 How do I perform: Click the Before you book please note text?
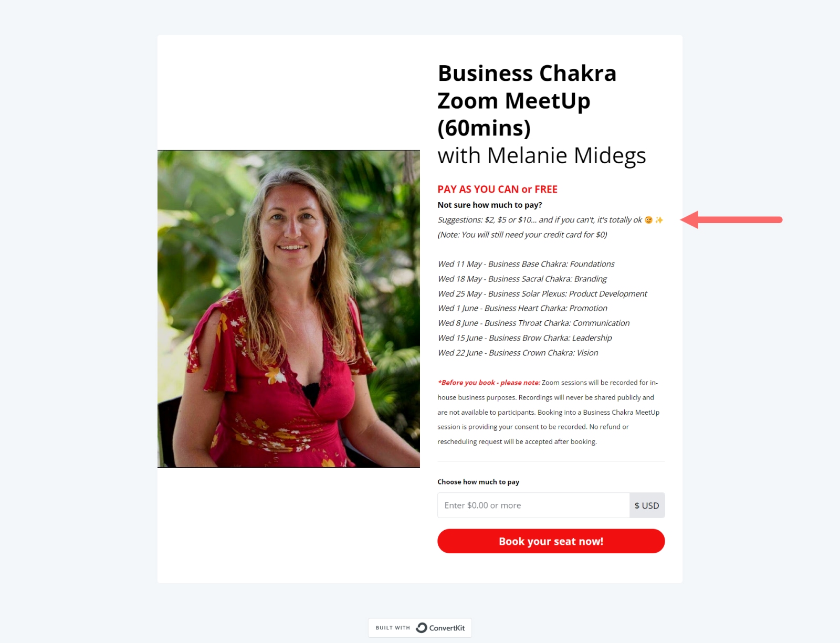coord(489,383)
